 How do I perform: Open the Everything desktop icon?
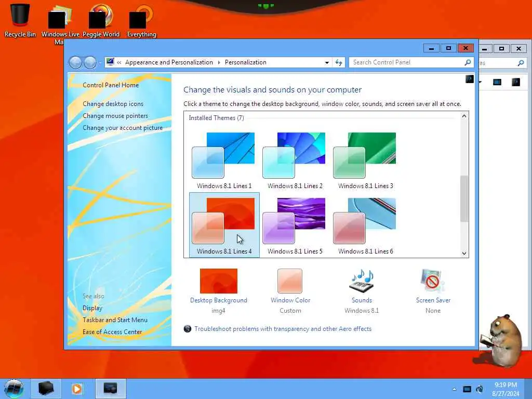click(x=141, y=20)
